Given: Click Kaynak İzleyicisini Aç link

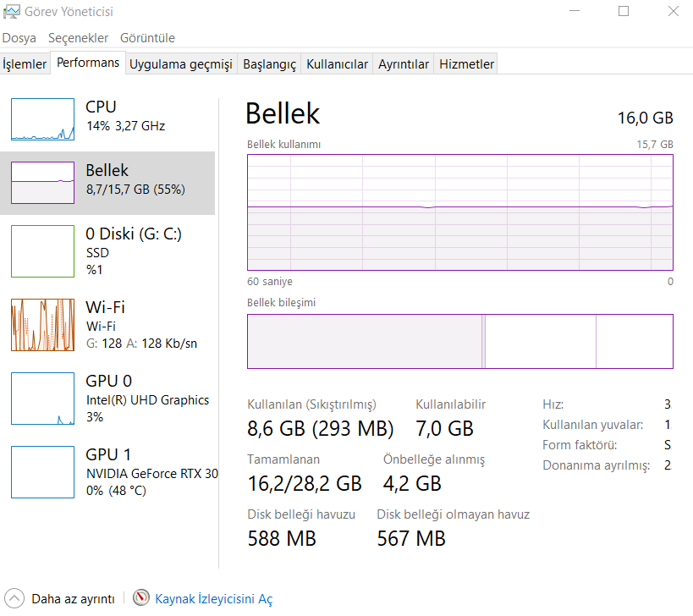Looking at the screenshot, I should click(213, 599).
